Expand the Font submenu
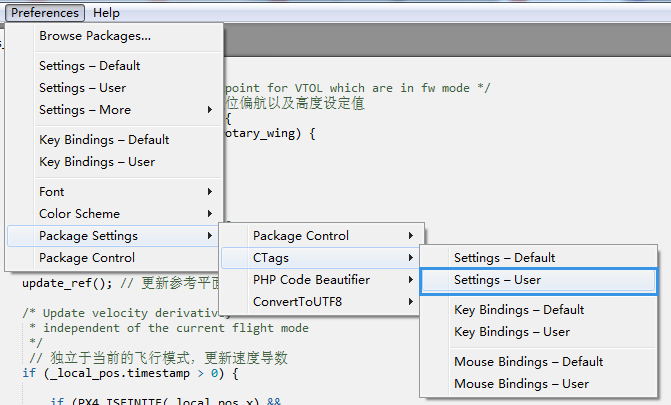This screenshot has height=405, width=671. click(52, 192)
